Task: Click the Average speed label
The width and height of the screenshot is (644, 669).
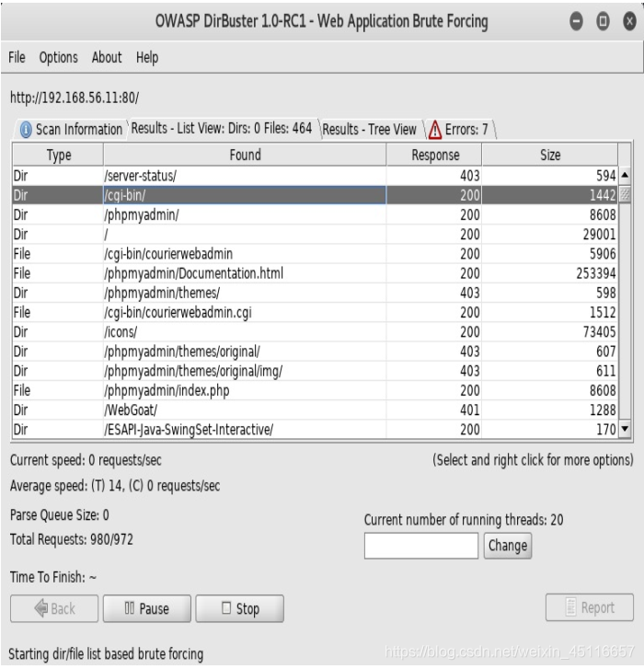Action: click(x=115, y=487)
